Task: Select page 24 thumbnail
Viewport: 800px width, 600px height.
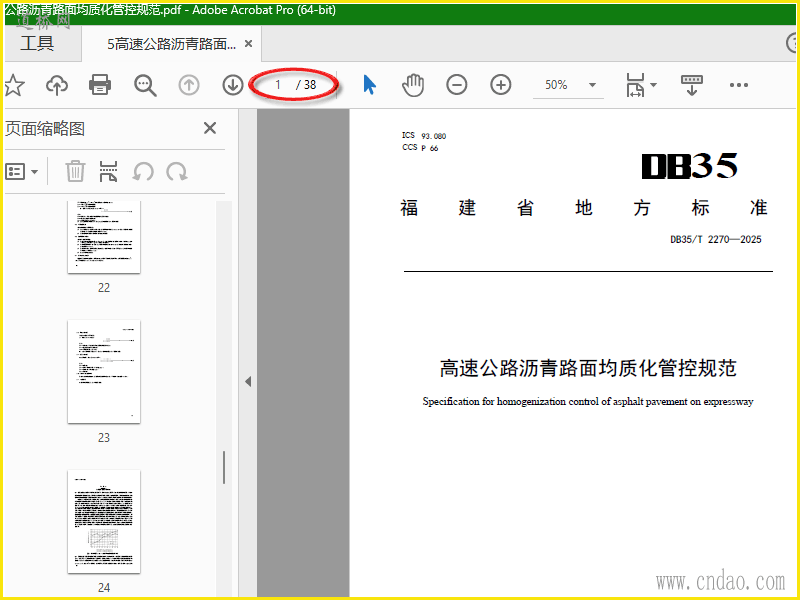Action: pos(104,521)
